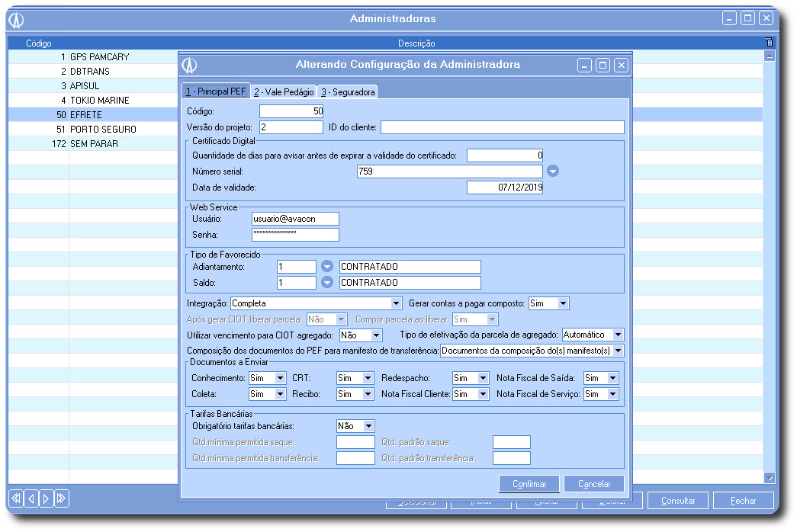The height and width of the screenshot is (532, 797).
Task: Click Consultar in the Administradoras window
Action: [x=677, y=501]
